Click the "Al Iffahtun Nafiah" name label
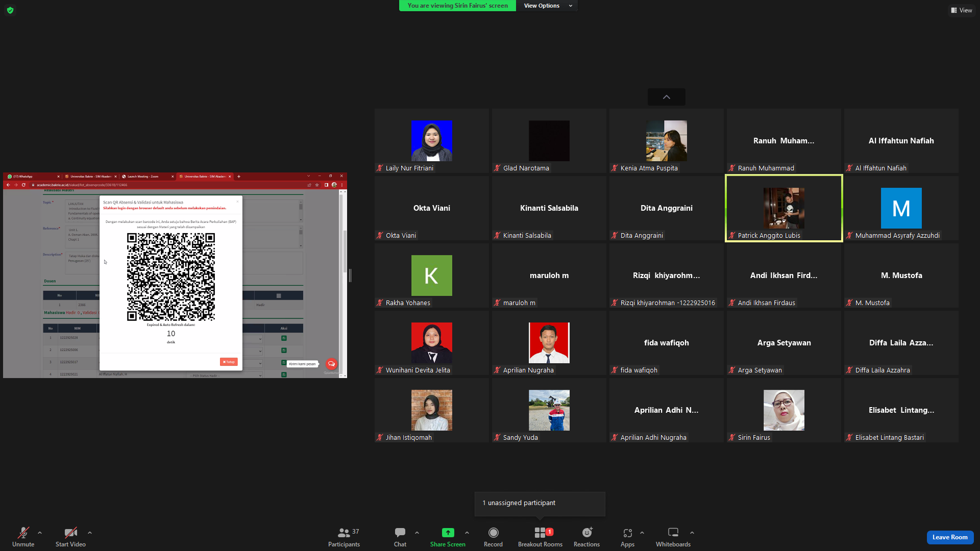Screen dimensions: 980x551 tap(880, 168)
